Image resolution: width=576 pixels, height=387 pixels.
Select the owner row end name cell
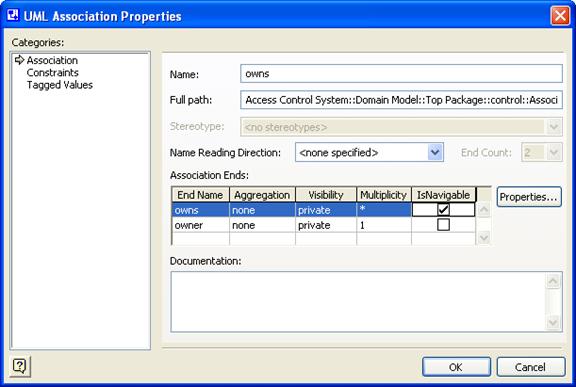(201, 225)
